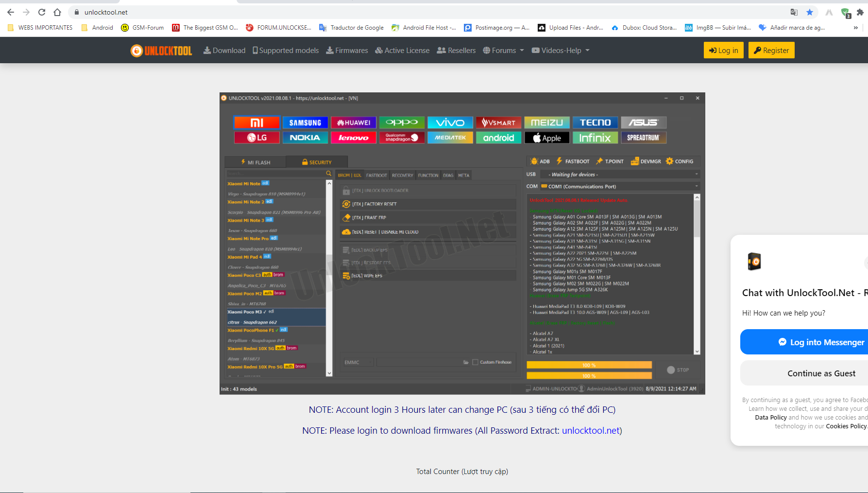Open the extensions puzzle icon
This screenshot has height=493, width=868.
coord(860,12)
